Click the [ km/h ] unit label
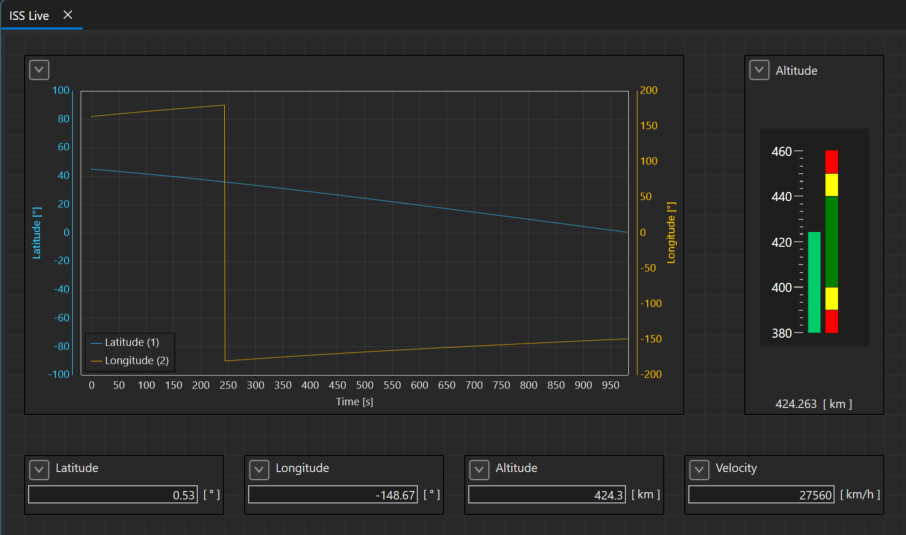 pyautogui.click(x=860, y=495)
